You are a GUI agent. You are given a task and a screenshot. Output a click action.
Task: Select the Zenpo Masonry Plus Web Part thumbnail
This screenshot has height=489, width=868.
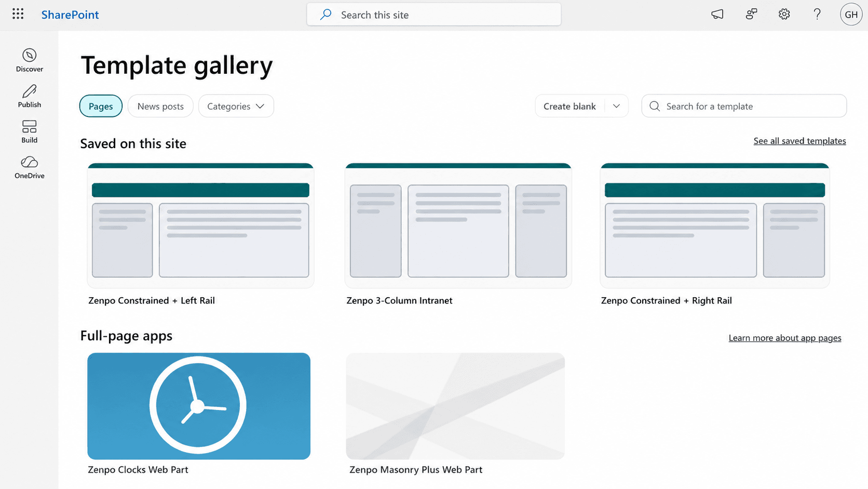[455, 406]
